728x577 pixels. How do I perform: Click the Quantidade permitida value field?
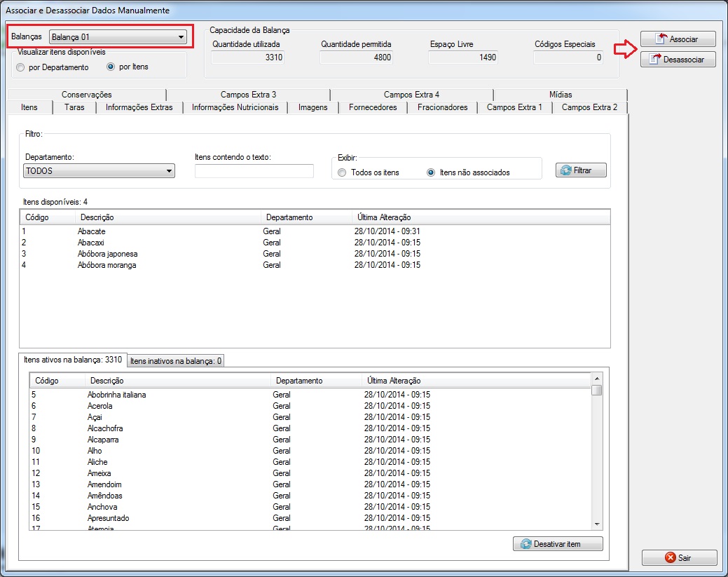coord(356,57)
